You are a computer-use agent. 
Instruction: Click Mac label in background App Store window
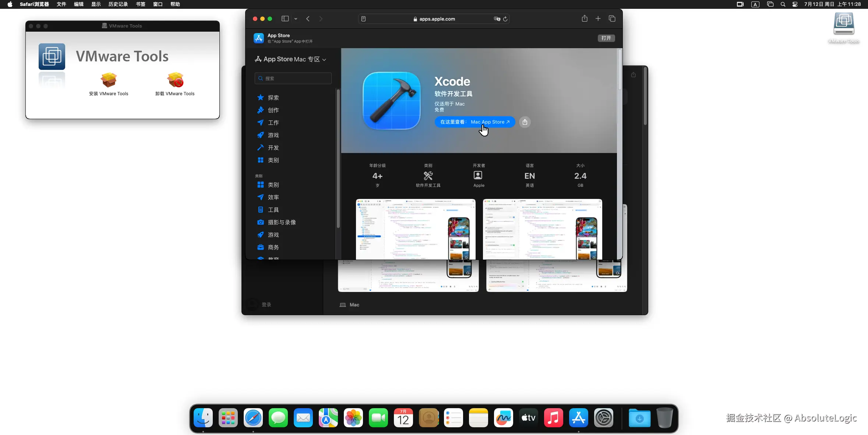[354, 305]
